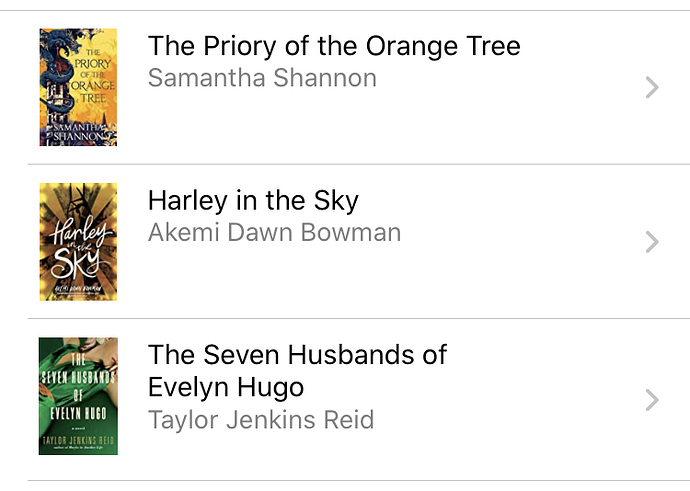
Task: Tap the Samantha Shannon text on cover image
Action: [x=80, y=132]
